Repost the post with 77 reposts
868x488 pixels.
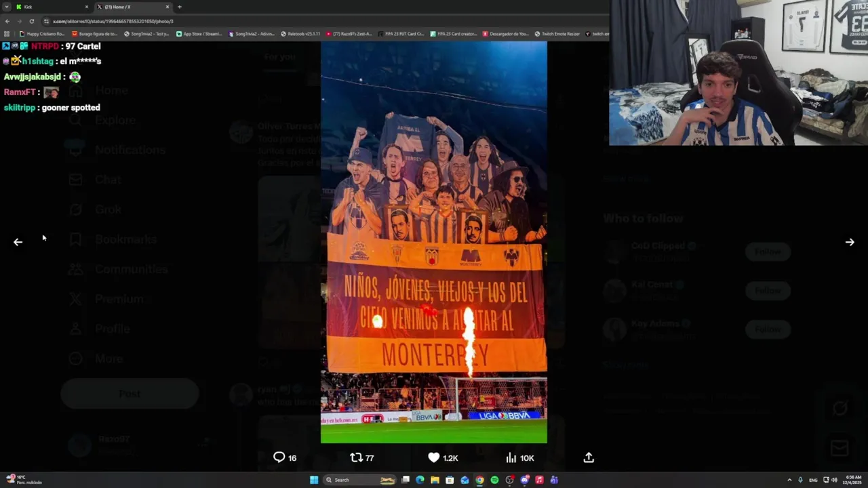pos(362,457)
